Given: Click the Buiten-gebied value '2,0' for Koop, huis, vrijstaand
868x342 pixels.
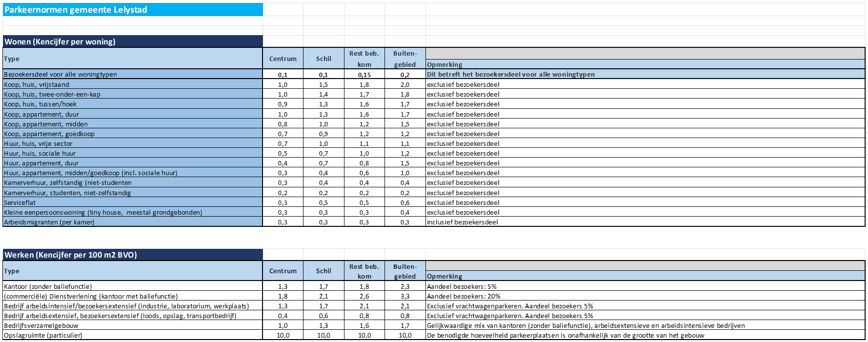Looking at the screenshot, I should [x=405, y=84].
